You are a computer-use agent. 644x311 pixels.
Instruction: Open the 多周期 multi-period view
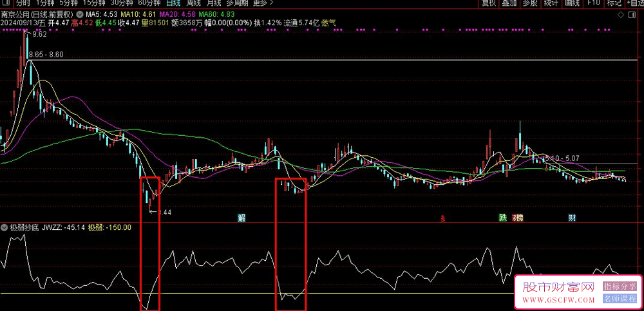[237, 3]
